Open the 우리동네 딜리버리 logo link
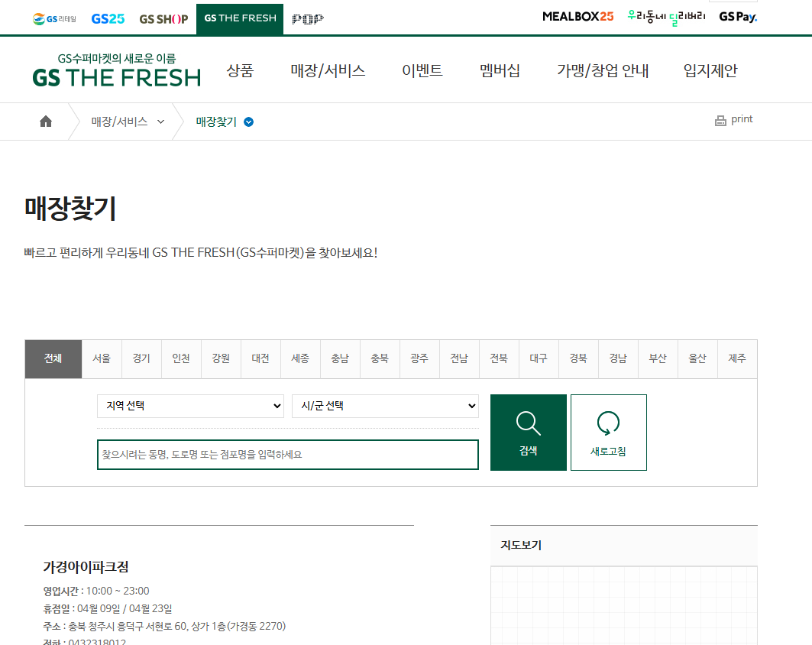 point(666,17)
